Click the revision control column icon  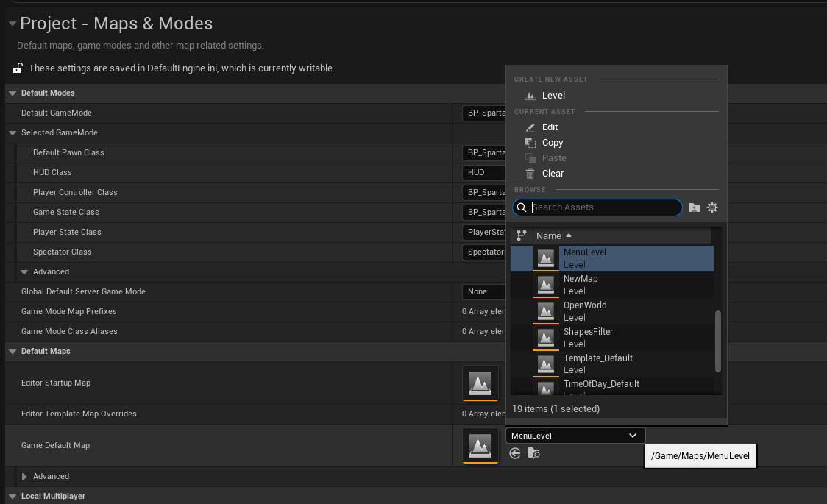(x=521, y=235)
